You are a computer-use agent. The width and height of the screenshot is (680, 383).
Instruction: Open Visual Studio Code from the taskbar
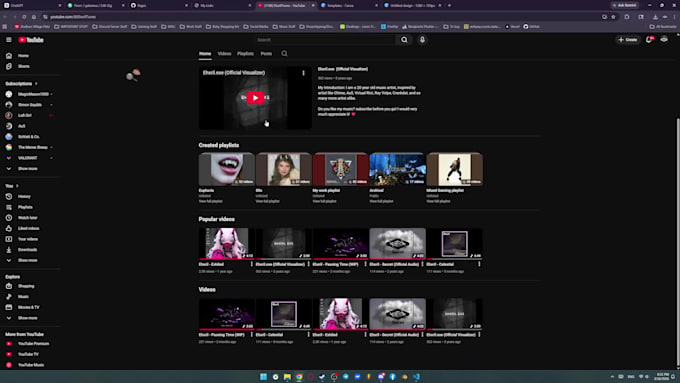416,376
